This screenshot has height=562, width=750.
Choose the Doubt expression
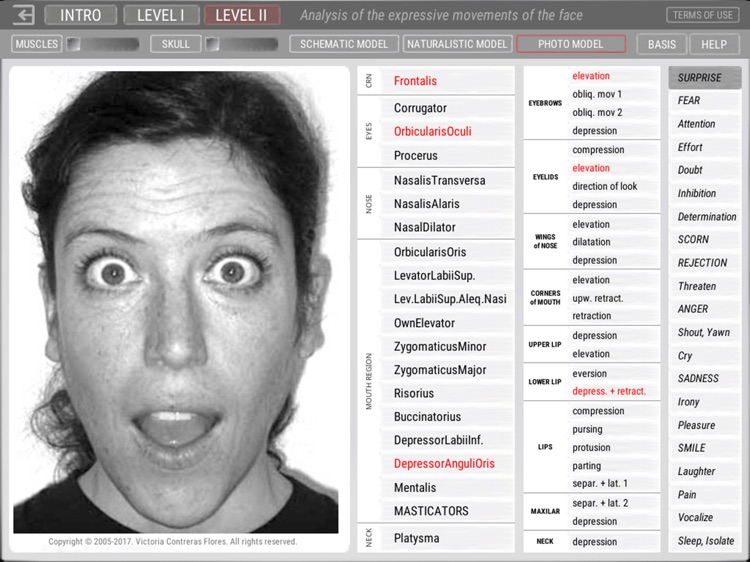point(705,170)
